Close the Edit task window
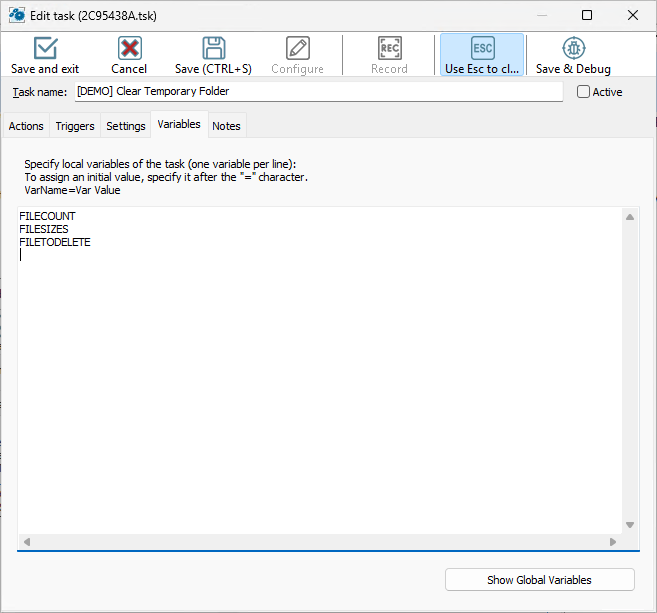The image size is (657, 613). [x=633, y=16]
